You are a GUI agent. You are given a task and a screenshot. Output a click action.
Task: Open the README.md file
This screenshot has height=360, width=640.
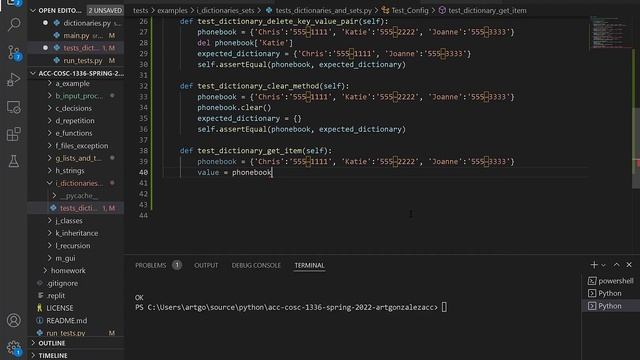tap(76, 320)
